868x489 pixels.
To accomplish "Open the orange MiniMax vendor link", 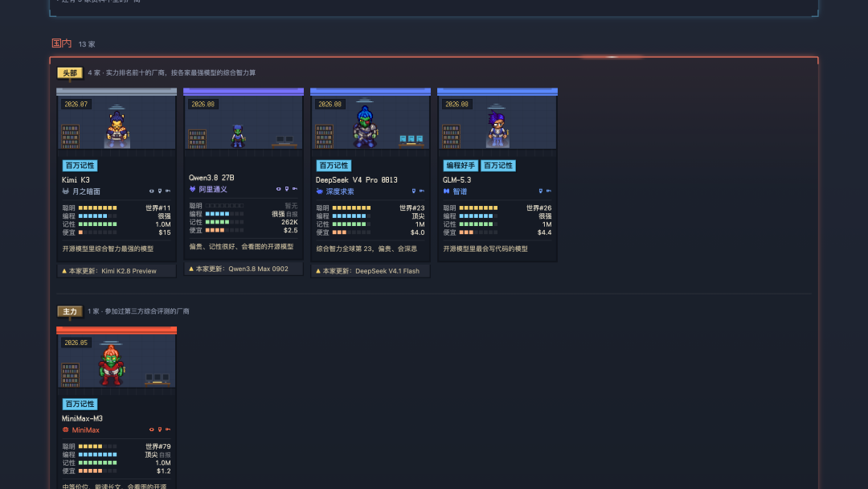I will pyautogui.click(x=85, y=430).
